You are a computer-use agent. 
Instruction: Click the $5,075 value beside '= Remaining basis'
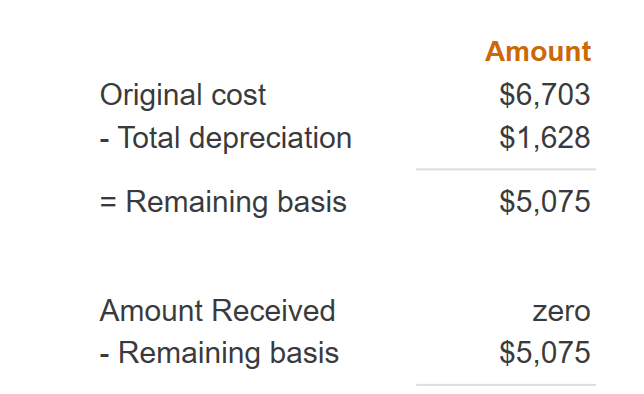point(545,202)
